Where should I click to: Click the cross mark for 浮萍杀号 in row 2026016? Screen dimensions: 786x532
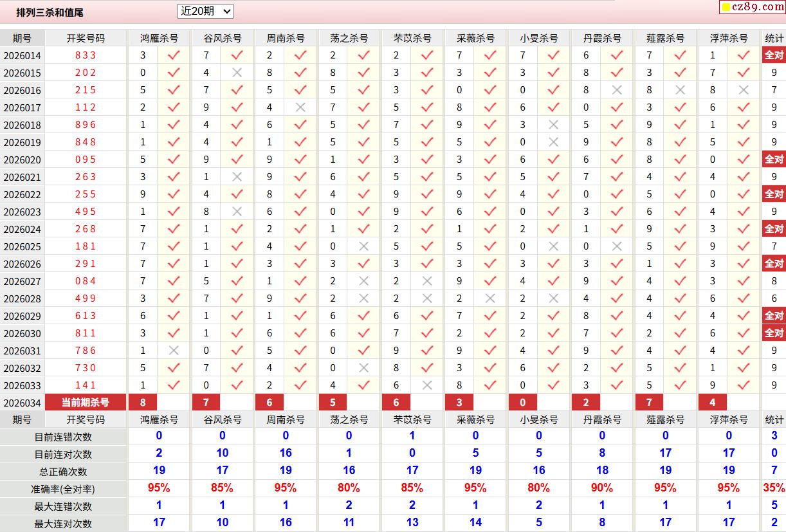[x=744, y=90]
